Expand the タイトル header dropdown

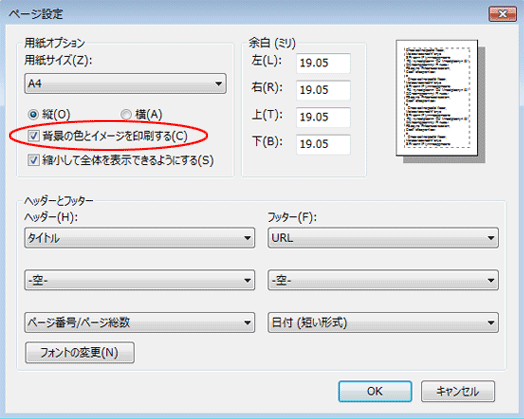(x=140, y=238)
